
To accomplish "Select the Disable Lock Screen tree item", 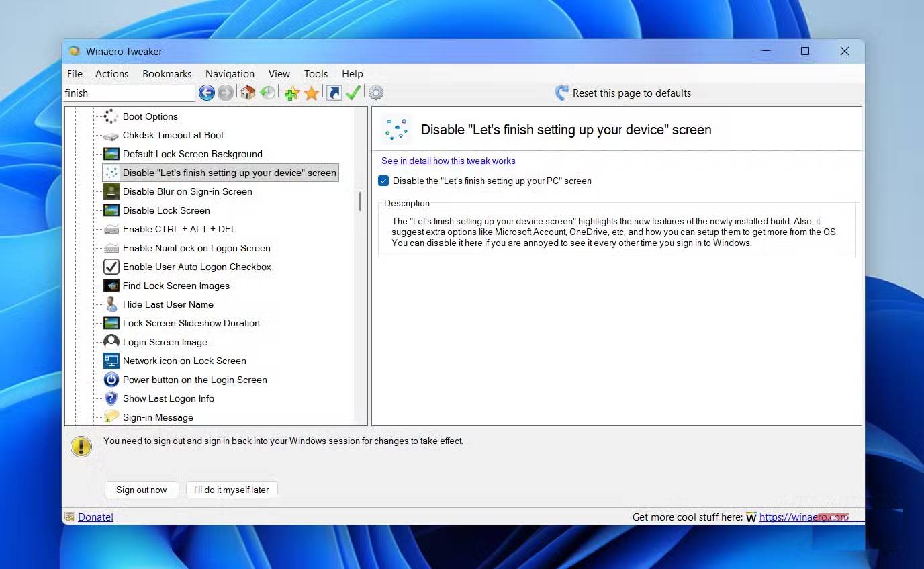I will tap(166, 210).
